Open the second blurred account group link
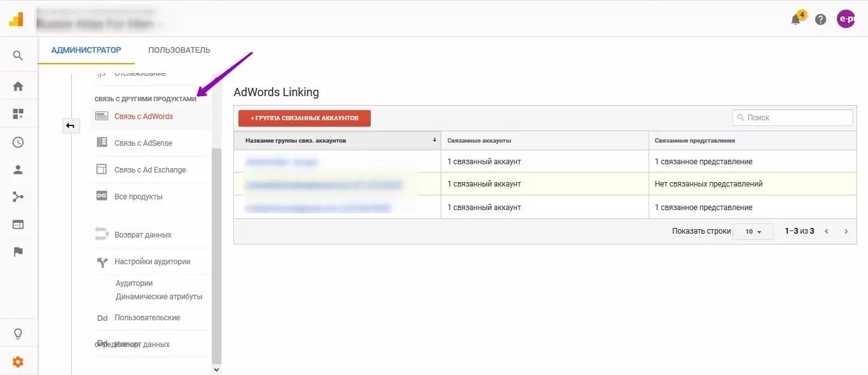 coord(324,185)
